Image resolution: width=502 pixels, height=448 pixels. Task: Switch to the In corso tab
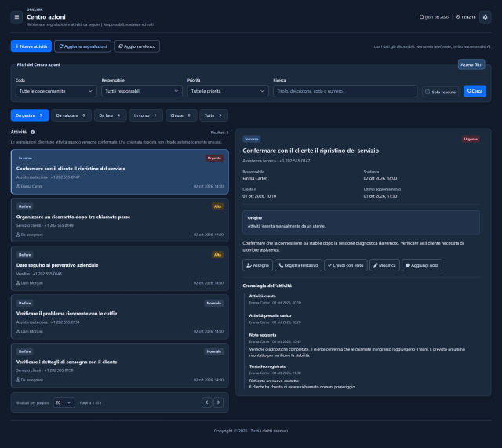click(x=146, y=115)
